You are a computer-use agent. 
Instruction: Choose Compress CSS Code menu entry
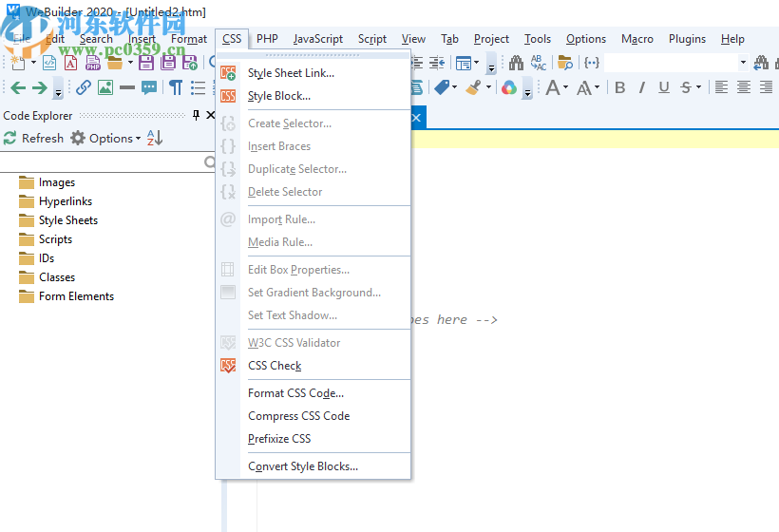click(x=298, y=416)
